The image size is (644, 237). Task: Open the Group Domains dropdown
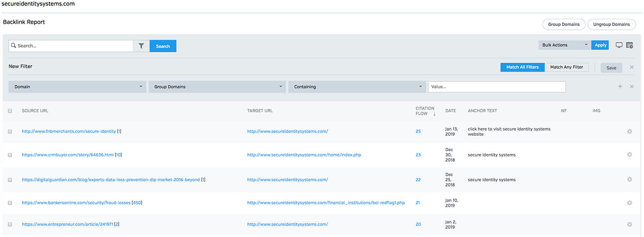tap(217, 86)
